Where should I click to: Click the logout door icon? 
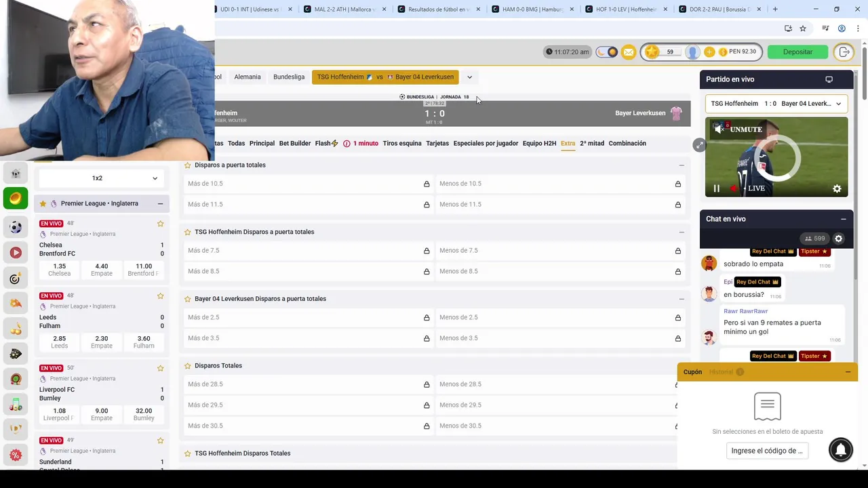click(x=844, y=52)
